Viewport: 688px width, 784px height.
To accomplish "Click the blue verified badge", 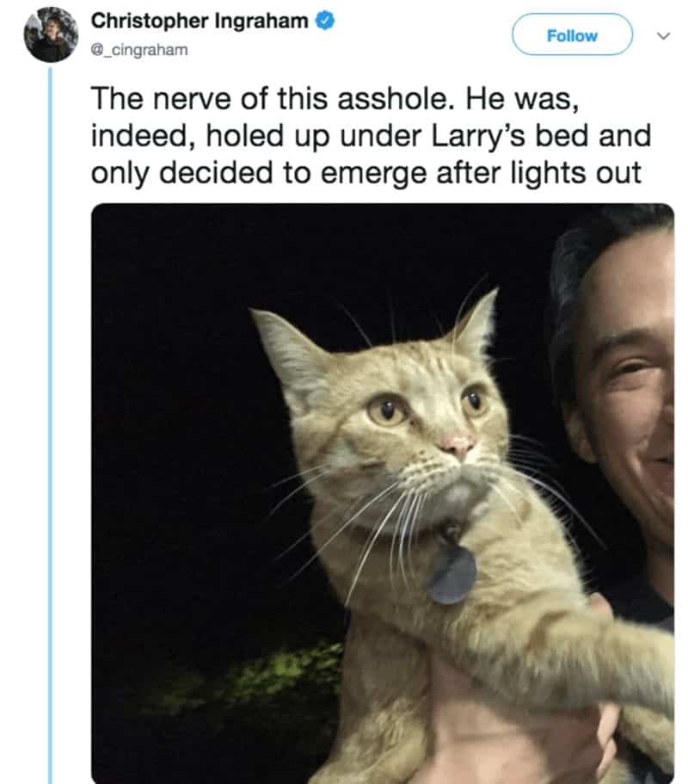I will click(x=325, y=21).
